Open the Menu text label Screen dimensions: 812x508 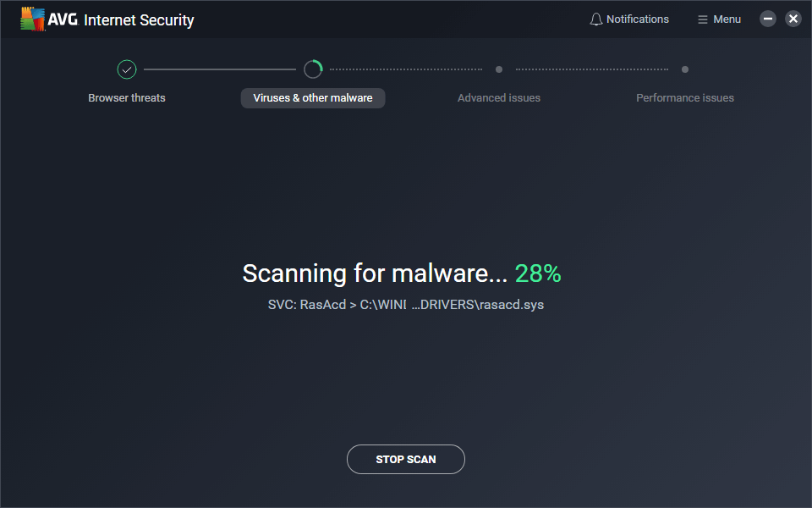point(727,19)
